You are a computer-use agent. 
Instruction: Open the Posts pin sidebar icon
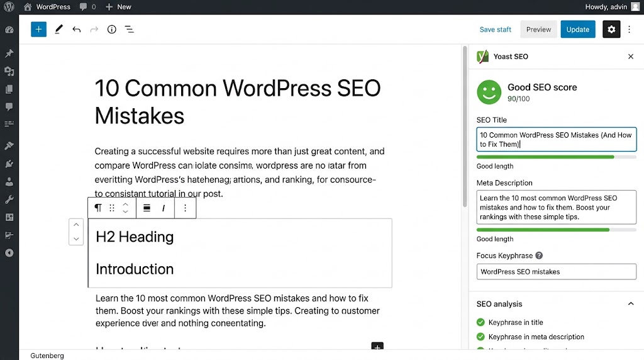coord(9,53)
